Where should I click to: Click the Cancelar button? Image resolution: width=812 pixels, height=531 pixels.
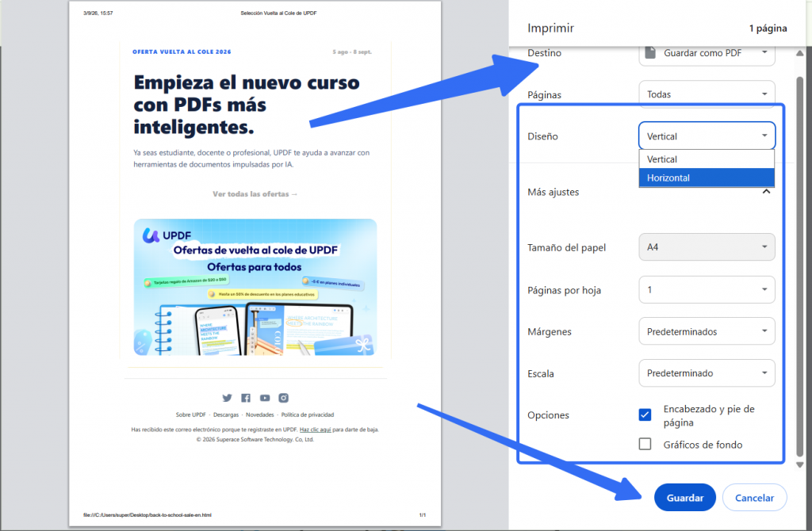[754, 498]
